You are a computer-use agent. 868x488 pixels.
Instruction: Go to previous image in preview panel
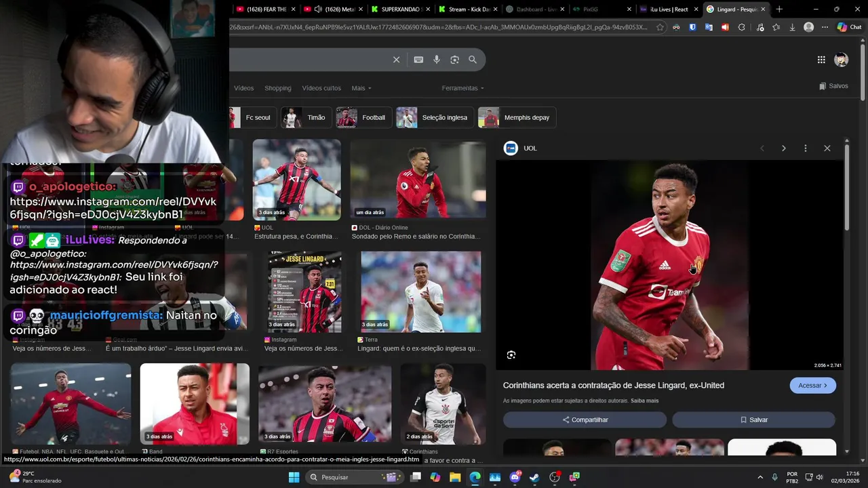coord(762,148)
